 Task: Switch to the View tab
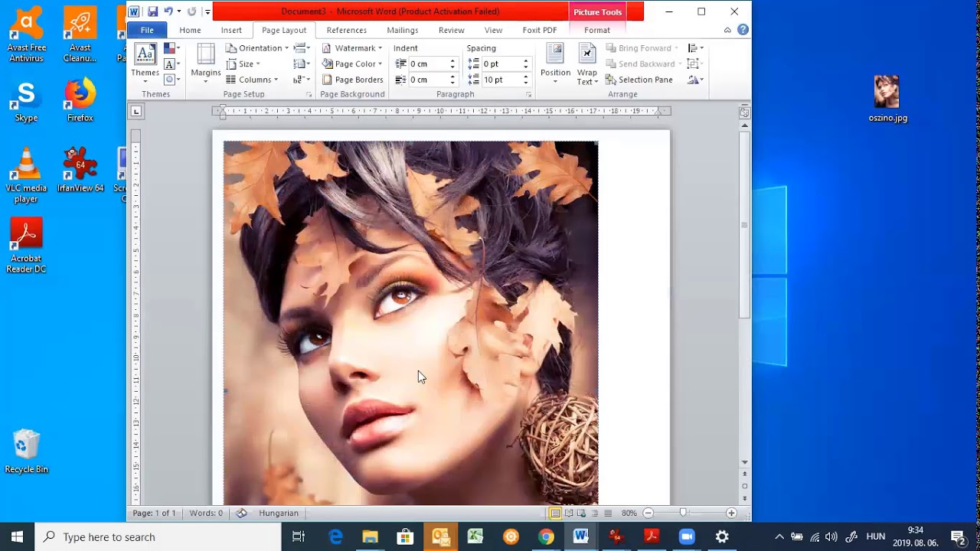tap(493, 30)
